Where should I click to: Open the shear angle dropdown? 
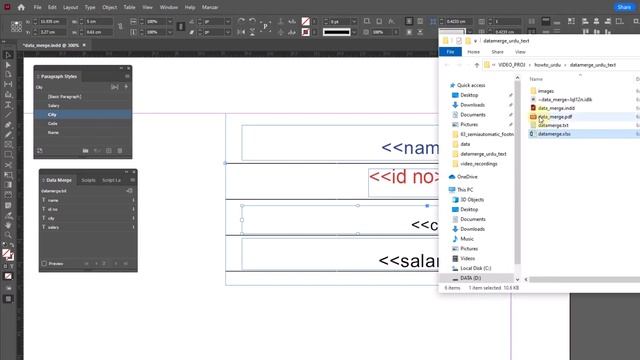coord(228,32)
